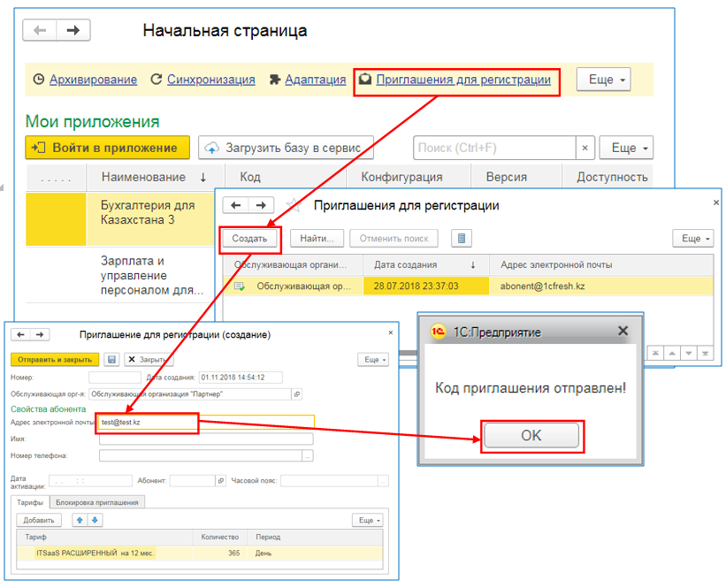
Task: Switch to the Блокировка приглашения tab
Action: click(x=97, y=502)
